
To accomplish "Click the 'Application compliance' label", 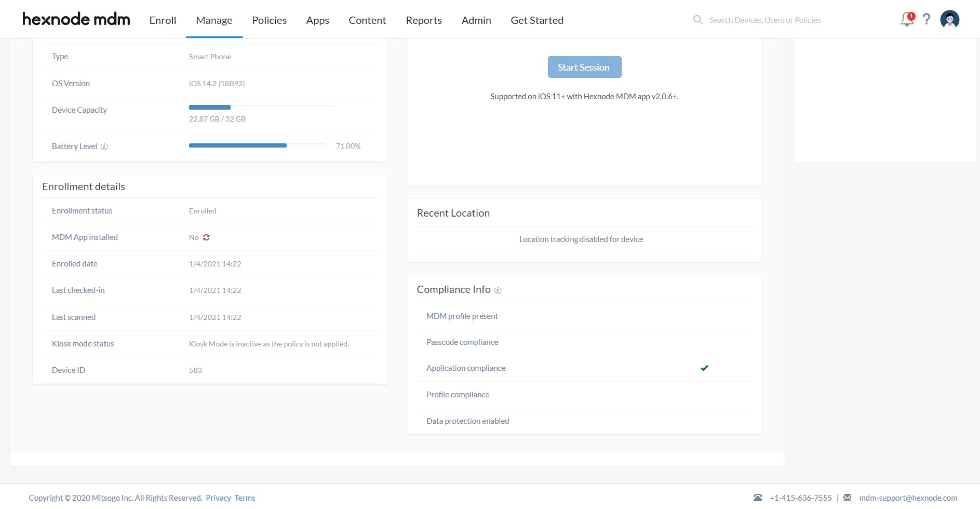I will [466, 368].
